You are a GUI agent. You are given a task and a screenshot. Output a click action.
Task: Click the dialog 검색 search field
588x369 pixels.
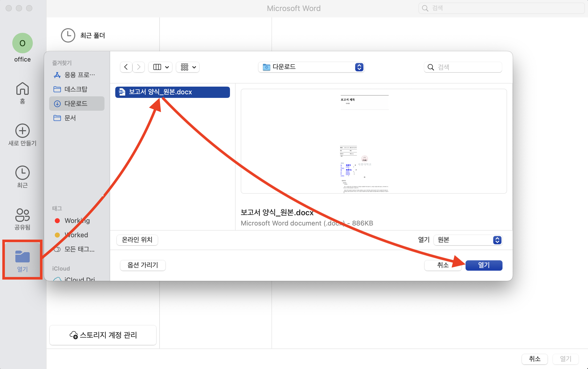(x=463, y=67)
